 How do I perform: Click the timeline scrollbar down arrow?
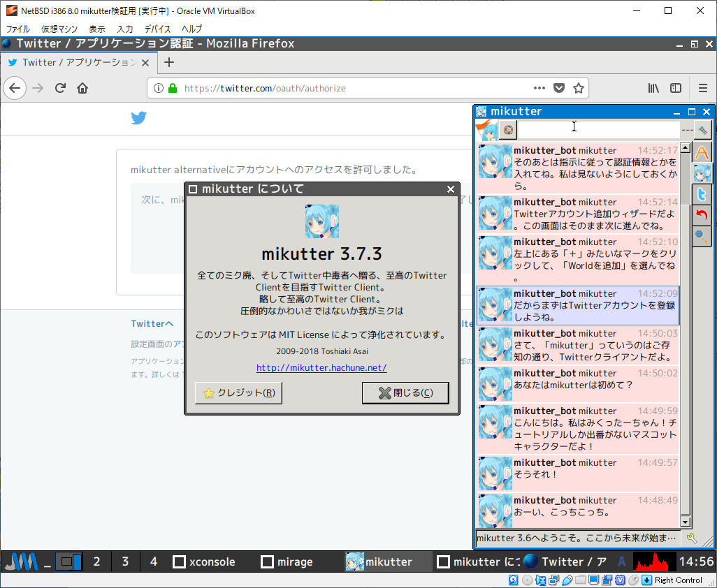685,522
